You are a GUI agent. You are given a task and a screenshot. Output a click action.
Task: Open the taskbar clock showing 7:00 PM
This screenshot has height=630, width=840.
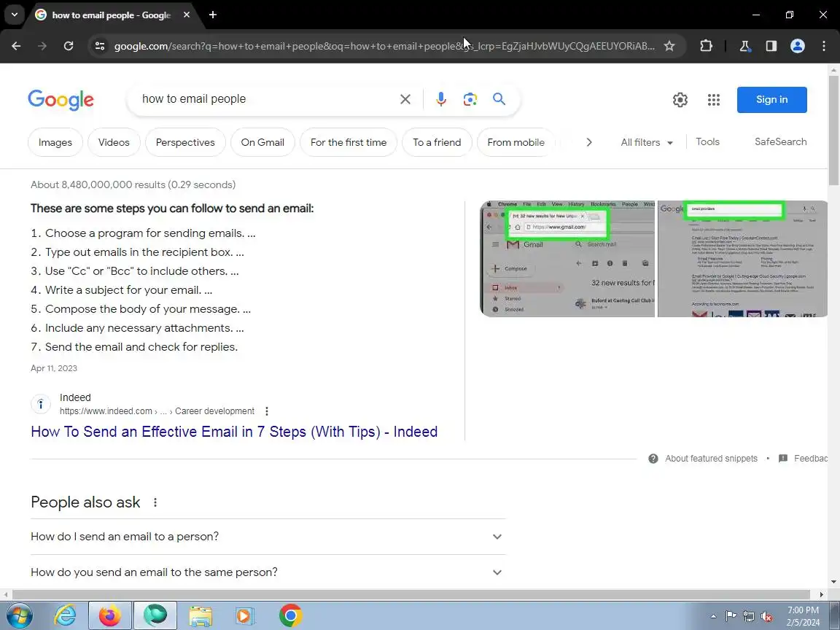[803, 616]
